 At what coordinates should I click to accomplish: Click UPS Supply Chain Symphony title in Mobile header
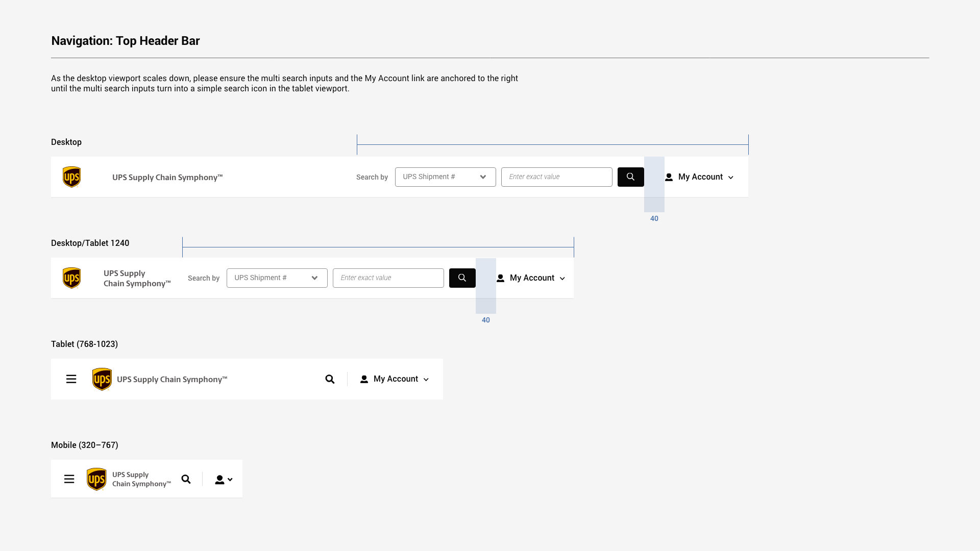coord(141,479)
